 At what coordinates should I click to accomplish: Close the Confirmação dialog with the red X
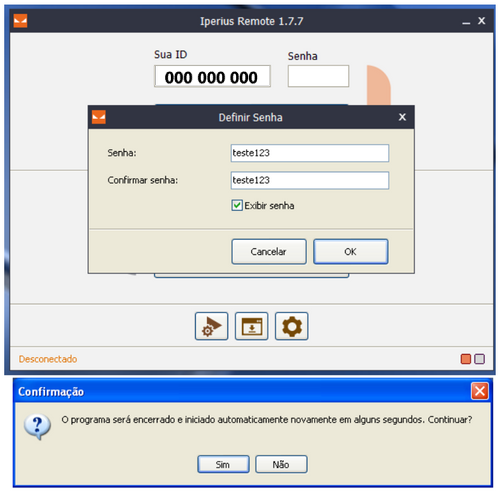point(480,391)
